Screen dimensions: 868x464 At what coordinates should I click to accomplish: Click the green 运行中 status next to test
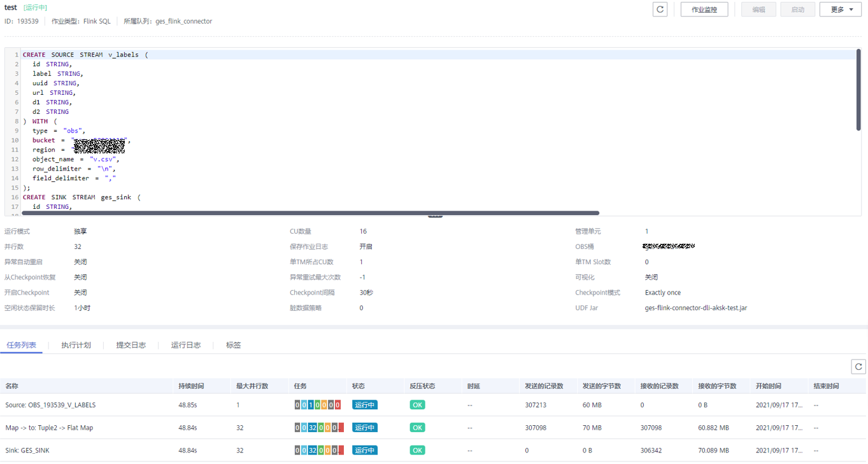pos(36,8)
